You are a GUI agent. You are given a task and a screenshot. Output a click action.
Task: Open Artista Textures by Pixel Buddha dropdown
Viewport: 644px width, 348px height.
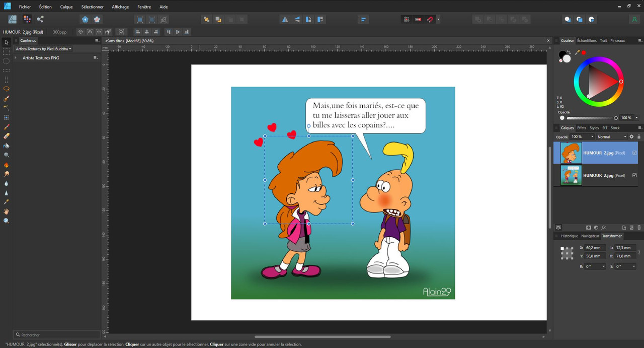pos(43,49)
